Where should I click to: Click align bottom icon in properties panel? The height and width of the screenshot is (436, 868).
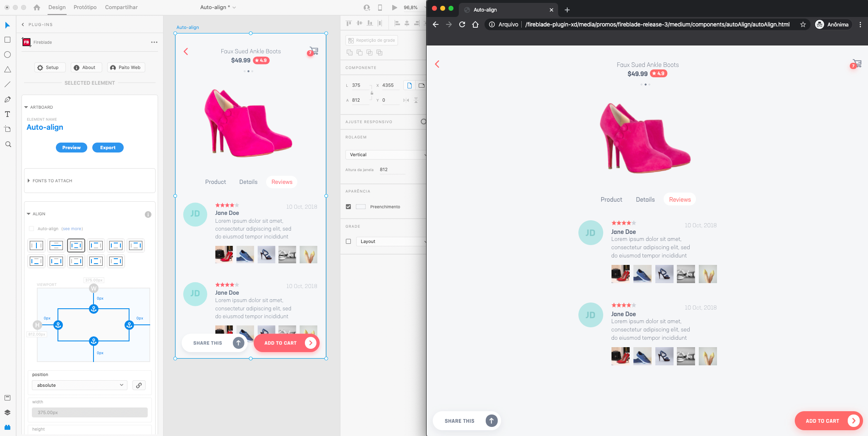[369, 23]
